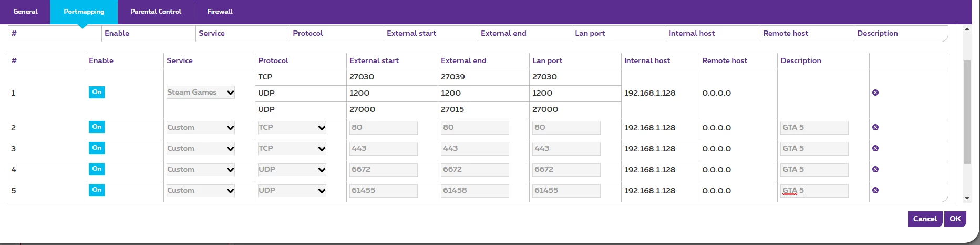This screenshot has height=245, width=980.
Task: Delete port mapping rule 1
Action: (875, 93)
